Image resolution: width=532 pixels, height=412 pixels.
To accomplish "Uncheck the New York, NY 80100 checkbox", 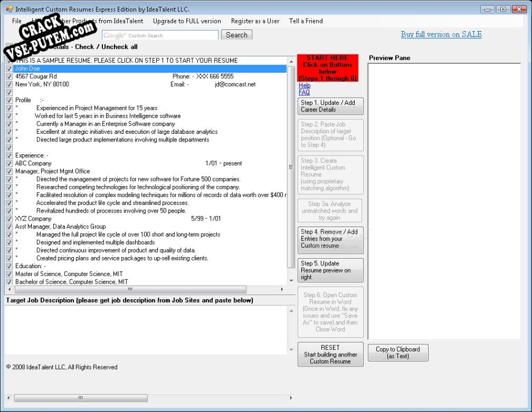I will point(9,84).
